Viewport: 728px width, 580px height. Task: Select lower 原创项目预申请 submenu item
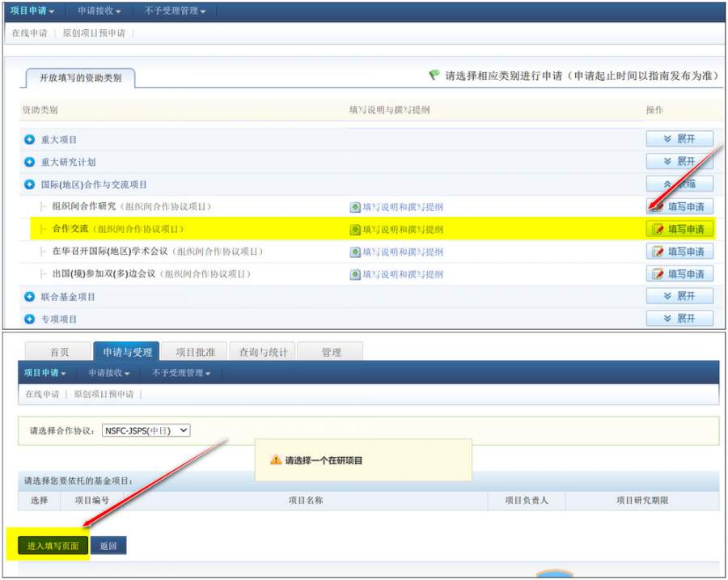(104, 394)
